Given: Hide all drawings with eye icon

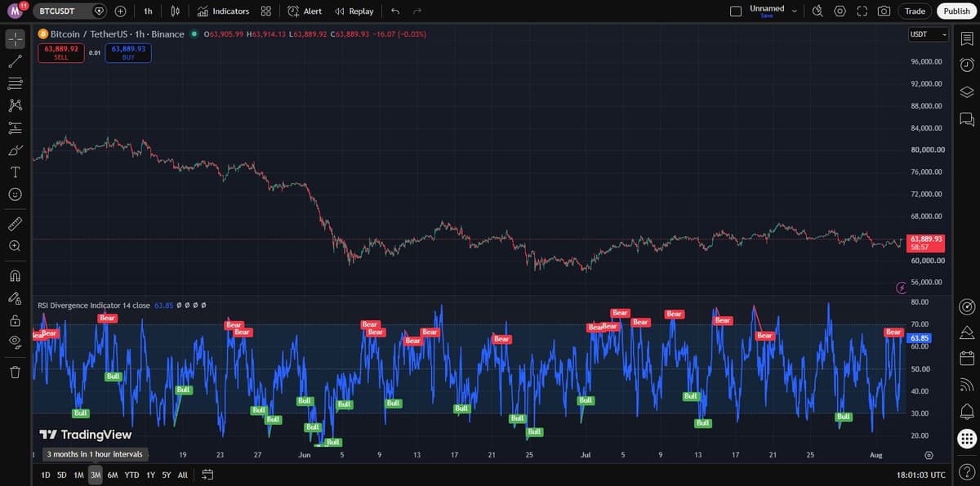Looking at the screenshot, I should tap(15, 342).
